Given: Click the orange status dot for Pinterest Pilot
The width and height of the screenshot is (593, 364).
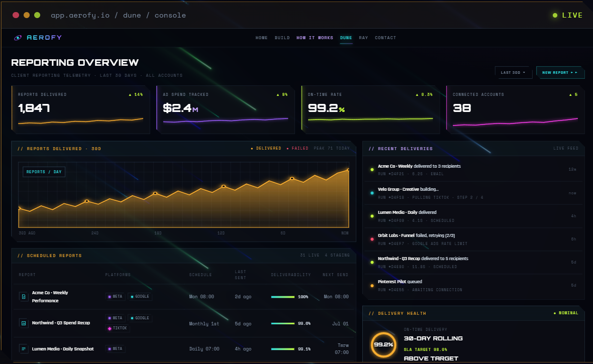Looking at the screenshot, I should click(x=372, y=286).
